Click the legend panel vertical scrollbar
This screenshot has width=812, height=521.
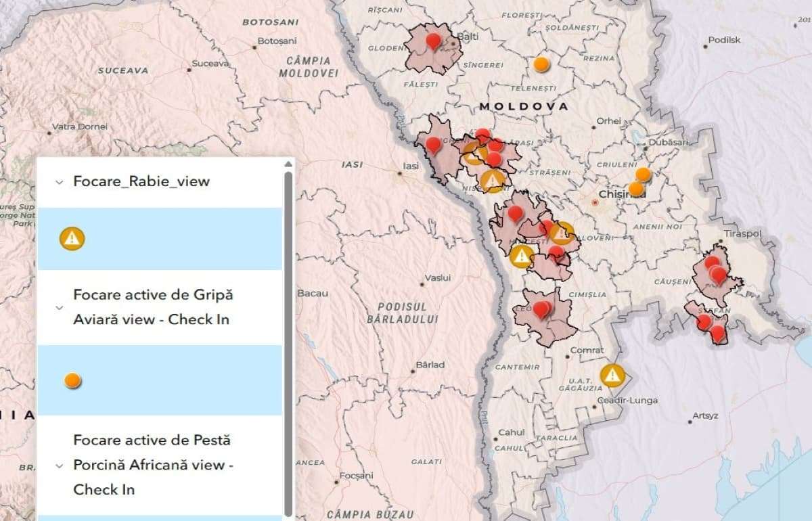click(288, 338)
